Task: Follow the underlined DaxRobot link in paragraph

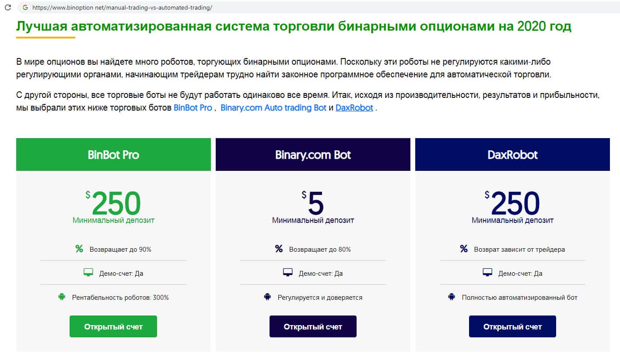Action: pos(354,107)
